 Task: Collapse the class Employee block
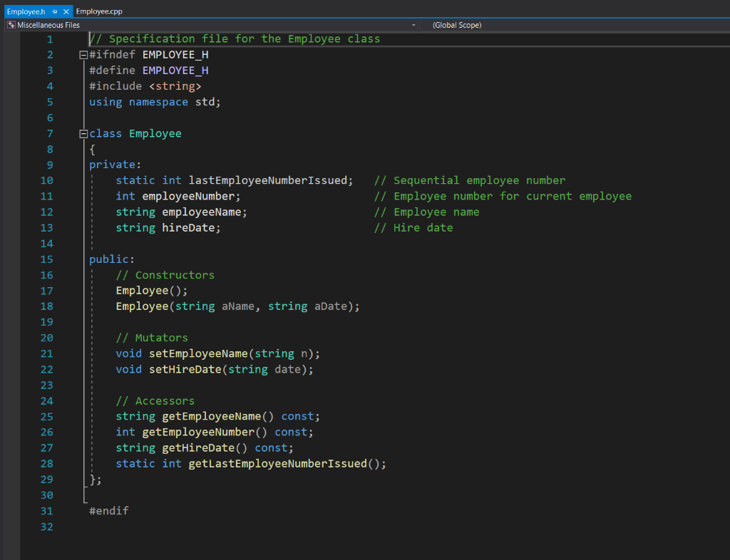pyautogui.click(x=83, y=133)
